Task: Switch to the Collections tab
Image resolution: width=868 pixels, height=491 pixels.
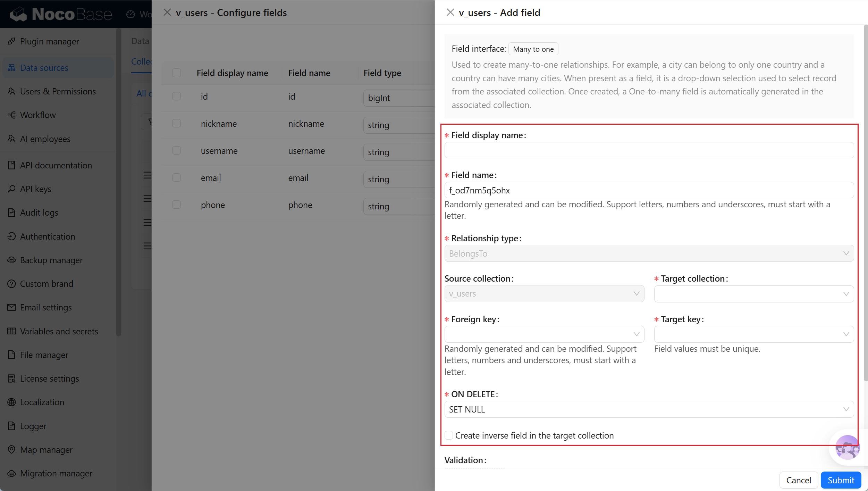Action: (x=141, y=62)
